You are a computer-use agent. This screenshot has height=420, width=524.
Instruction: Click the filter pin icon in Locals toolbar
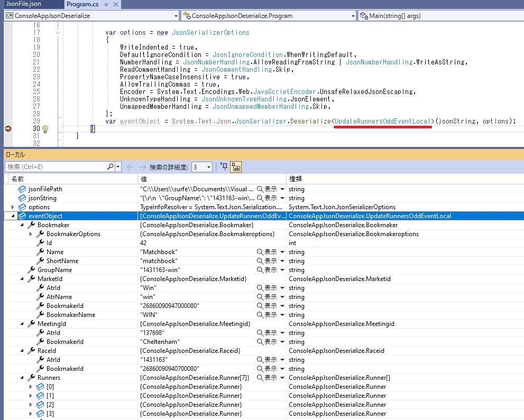[224, 167]
